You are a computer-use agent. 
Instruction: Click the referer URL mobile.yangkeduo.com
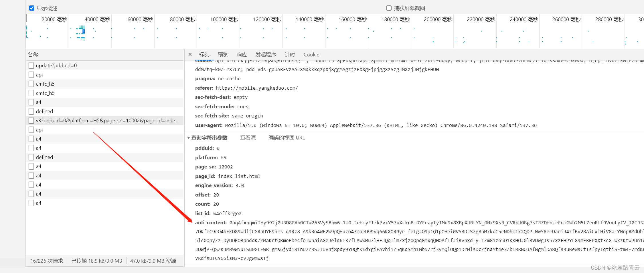coord(257,88)
